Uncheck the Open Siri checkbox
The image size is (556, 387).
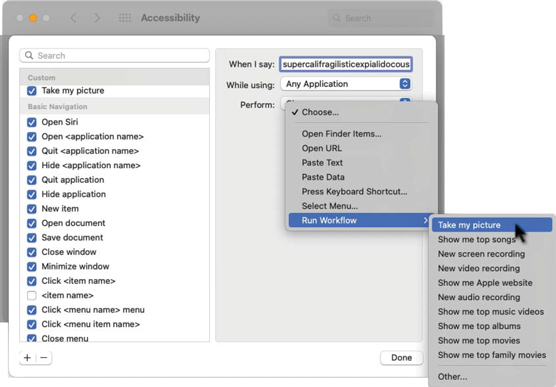click(x=32, y=122)
